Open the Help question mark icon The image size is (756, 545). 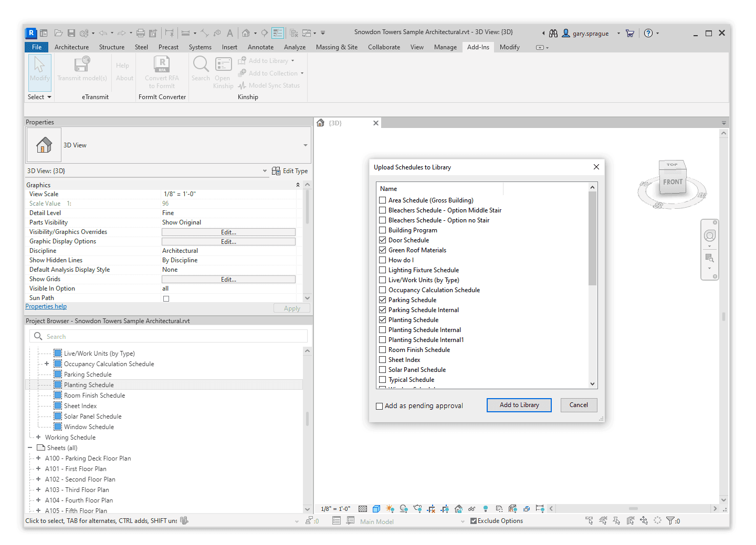[648, 33]
